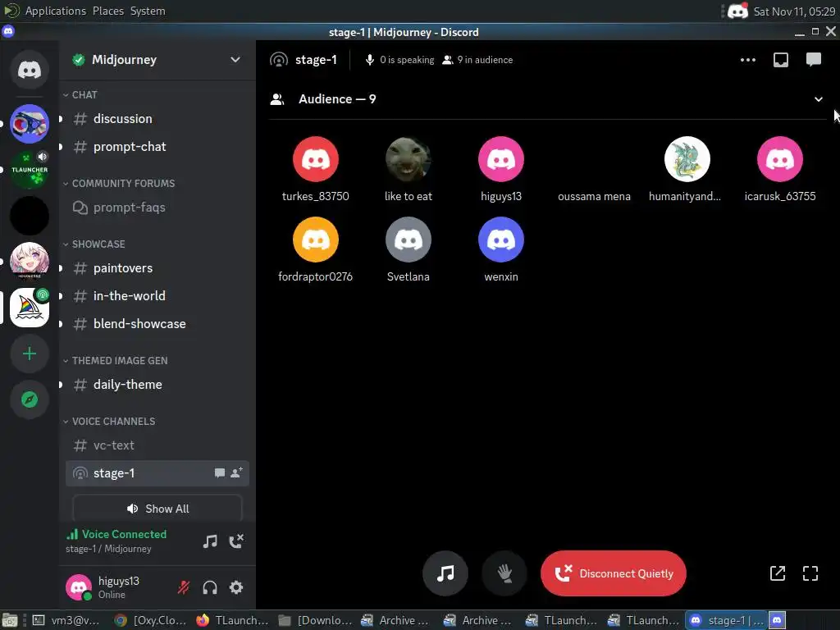Open the in-the-world channel

(157, 295)
